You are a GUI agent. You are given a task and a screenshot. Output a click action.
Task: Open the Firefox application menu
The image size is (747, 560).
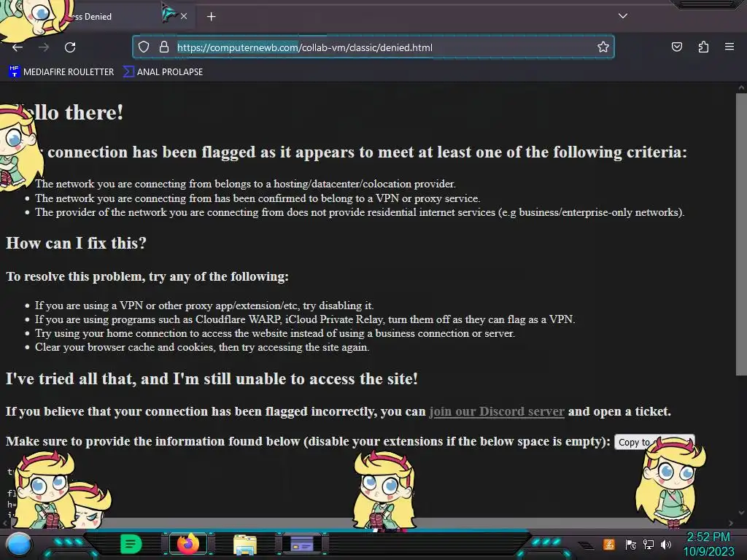729,47
